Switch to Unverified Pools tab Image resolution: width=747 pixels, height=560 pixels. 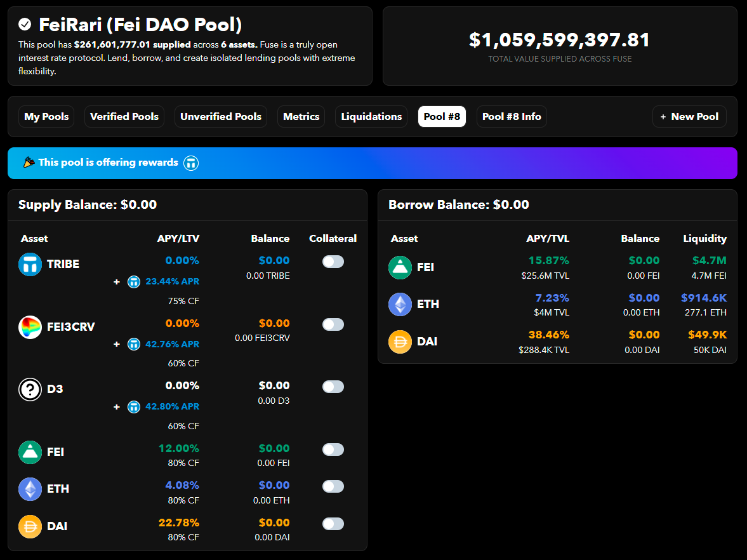coord(221,117)
